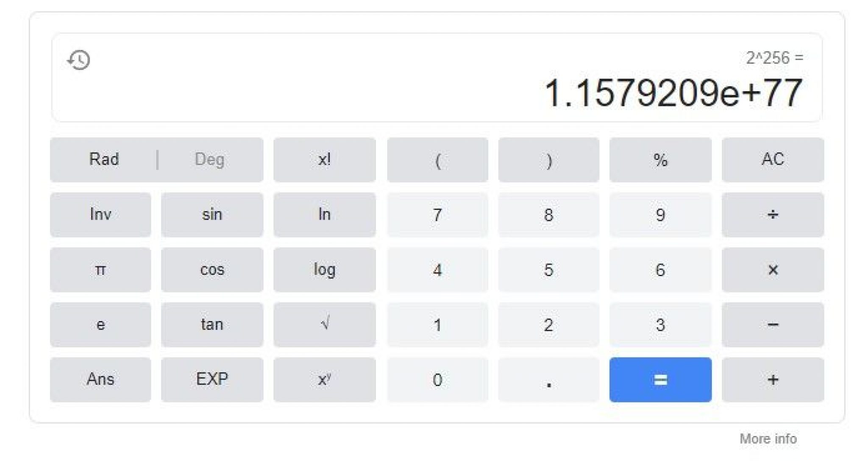Image resolution: width=868 pixels, height=461 pixels.
Task: Switch angle mode to Deg
Action: click(209, 160)
